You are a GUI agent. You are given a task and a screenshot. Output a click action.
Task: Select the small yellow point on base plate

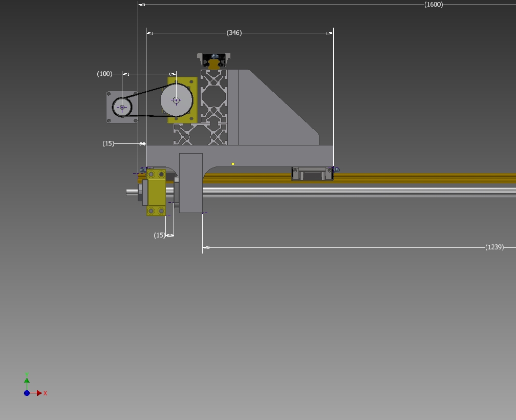(233, 164)
